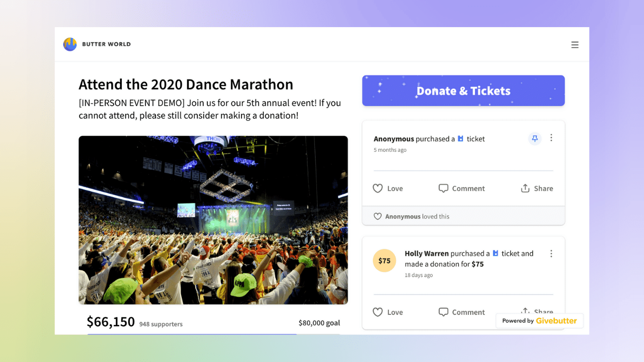Click the fundraising progress bar

(x=213, y=333)
